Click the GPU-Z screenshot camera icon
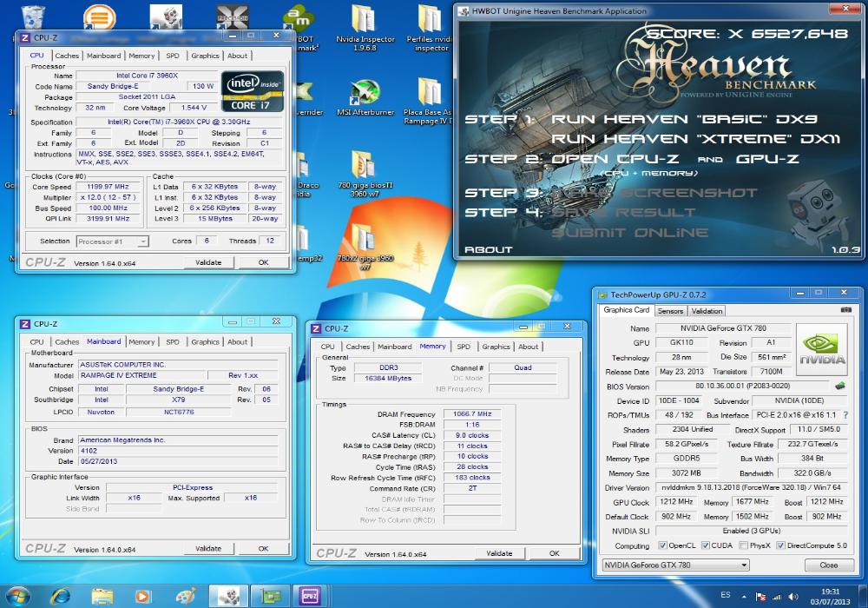 [845, 310]
